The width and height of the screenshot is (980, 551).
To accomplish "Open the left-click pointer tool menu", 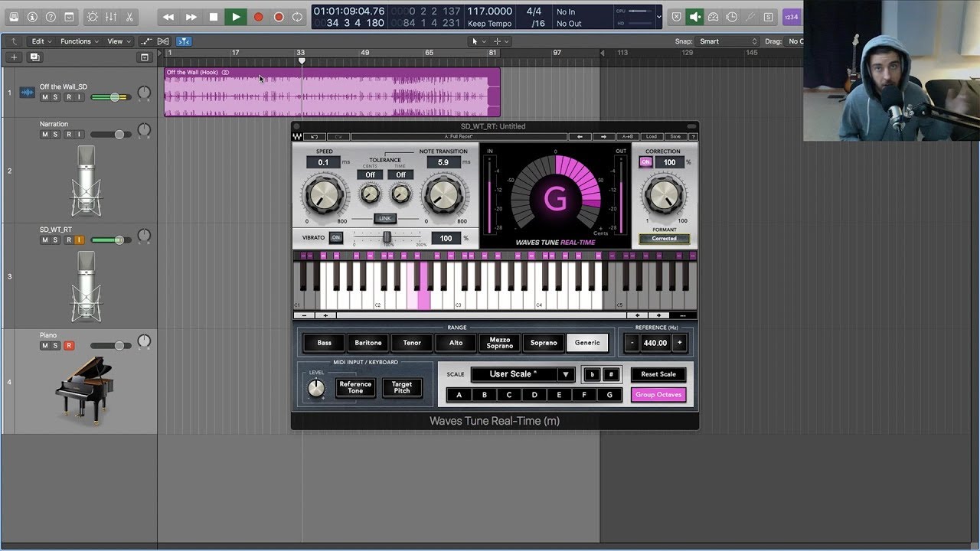I will coord(479,41).
